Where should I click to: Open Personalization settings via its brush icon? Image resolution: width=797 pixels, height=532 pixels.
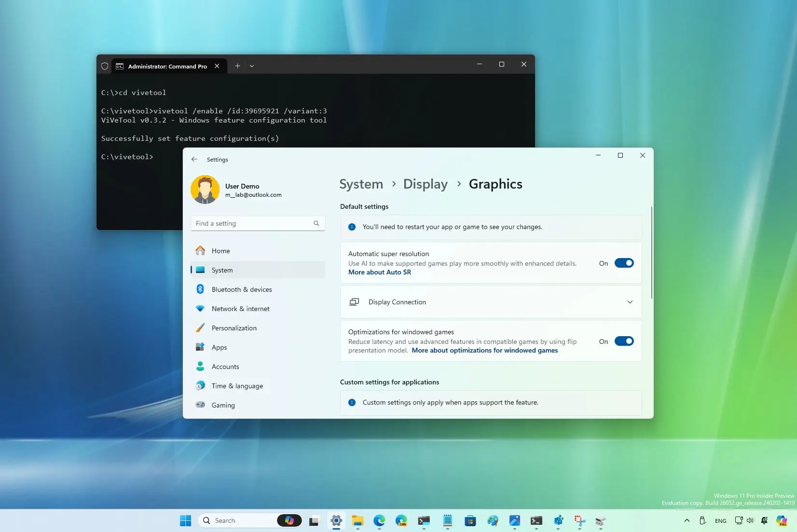pyautogui.click(x=201, y=328)
